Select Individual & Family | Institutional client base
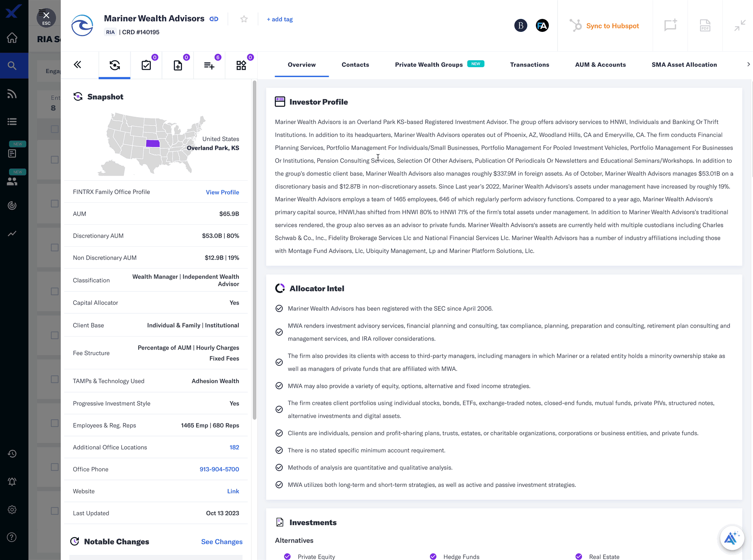Image resolution: width=753 pixels, height=560 pixels. coord(193,325)
